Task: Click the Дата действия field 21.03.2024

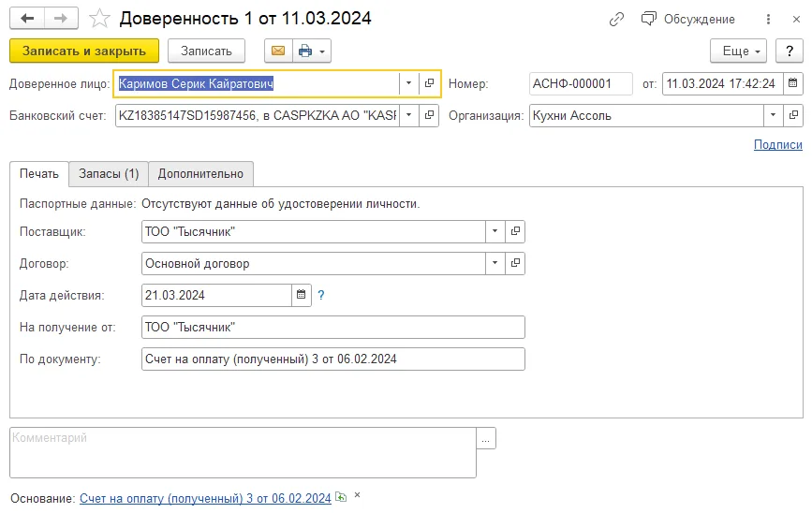Action: 216,295
